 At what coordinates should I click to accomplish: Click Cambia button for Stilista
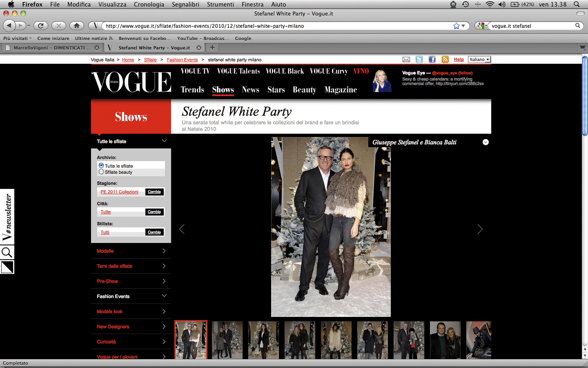click(x=154, y=232)
